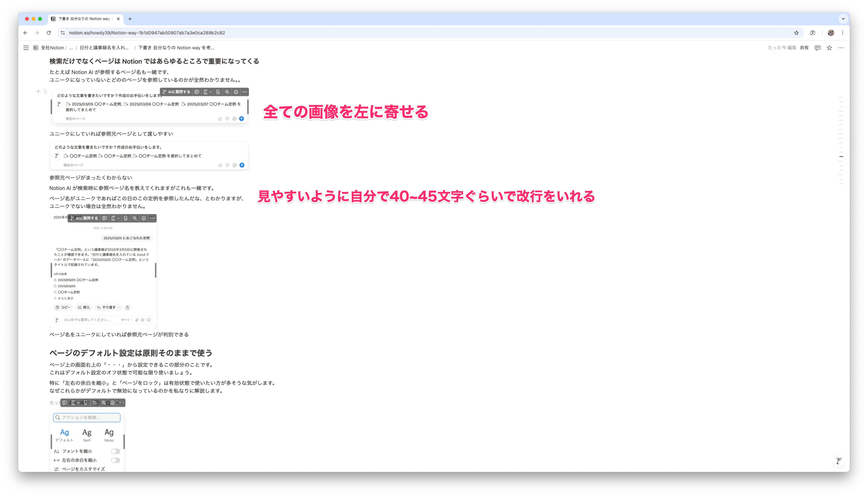
Task: Click crop icon on the settings image toolbar
Action: click(x=95, y=403)
